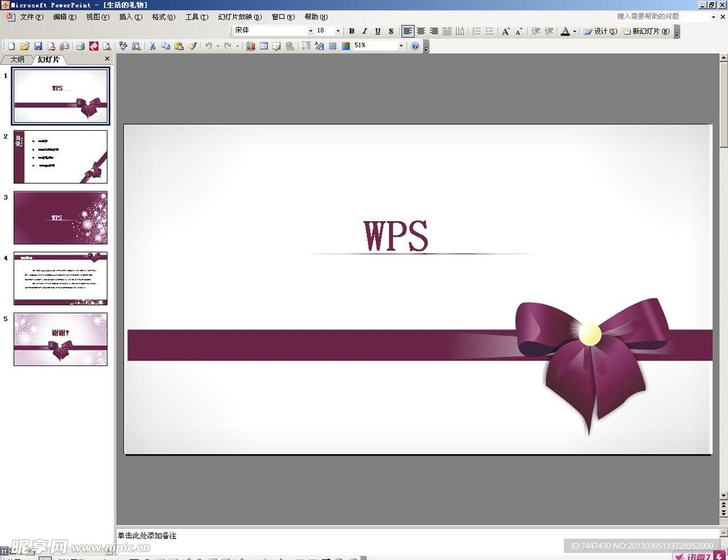Open print preview with the magnifier icon
The height and width of the screenshot is (560, 728).
[107, 46]
